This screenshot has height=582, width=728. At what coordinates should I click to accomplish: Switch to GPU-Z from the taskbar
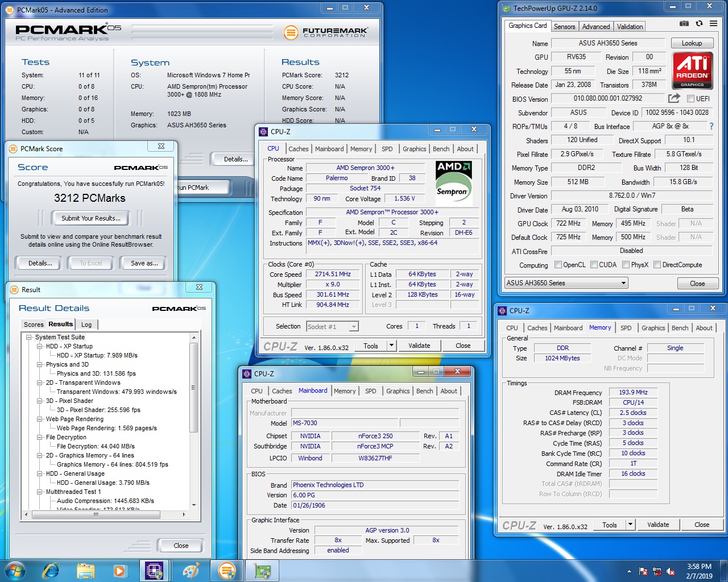coord(262,571)
